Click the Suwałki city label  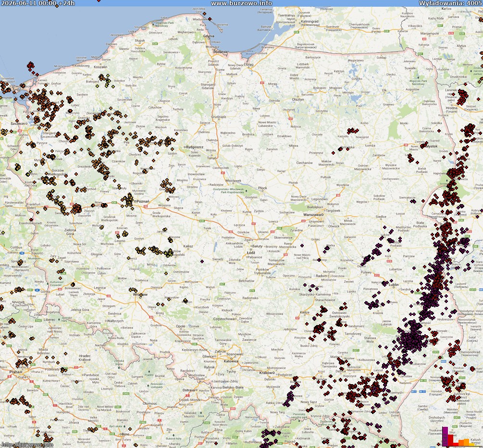click(410, 68)
